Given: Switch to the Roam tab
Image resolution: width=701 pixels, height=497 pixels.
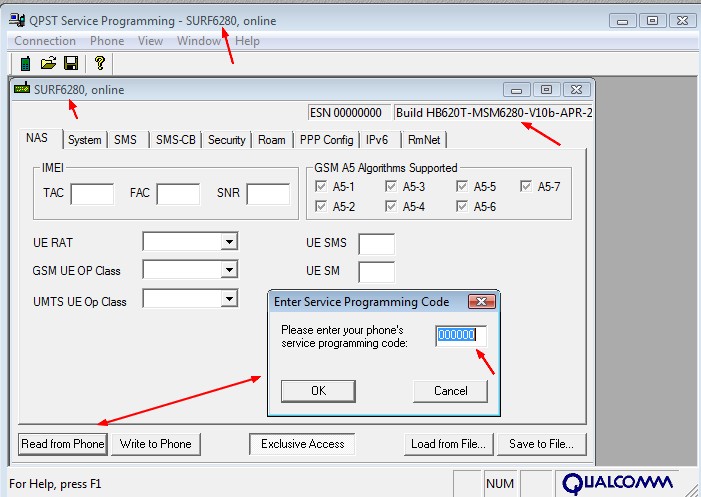Looking at the screenshot, I should pyautogui.click(x=272, y=140).
